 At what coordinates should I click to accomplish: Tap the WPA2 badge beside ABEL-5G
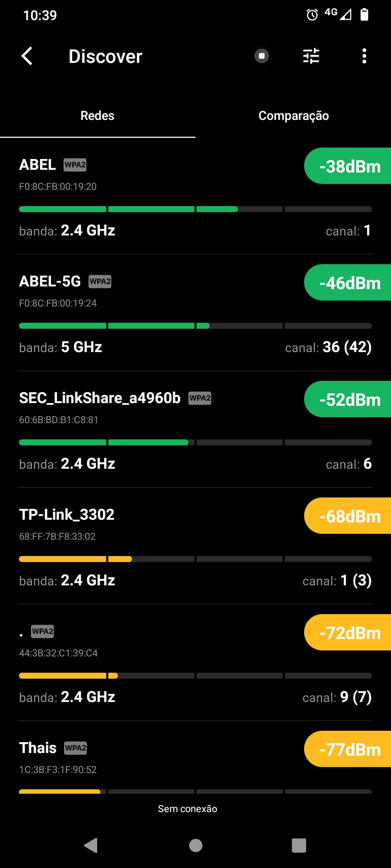click(x=100, y=282)
